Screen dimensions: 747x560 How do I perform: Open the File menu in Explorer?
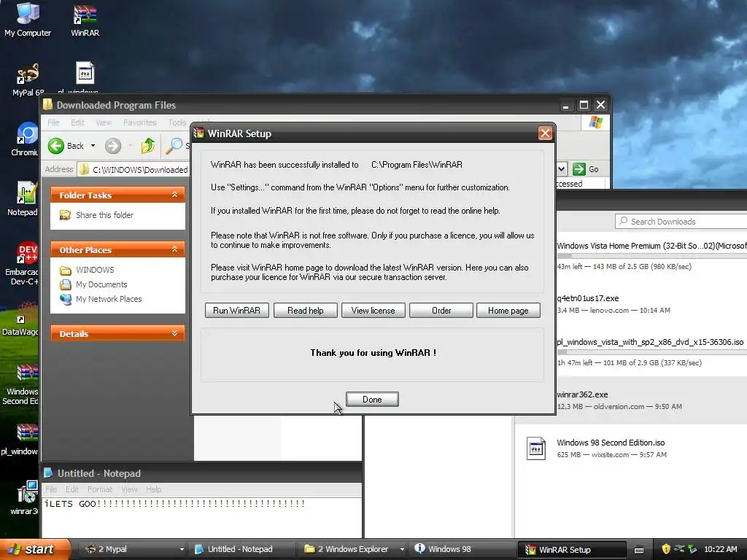(x=53, y=122)
